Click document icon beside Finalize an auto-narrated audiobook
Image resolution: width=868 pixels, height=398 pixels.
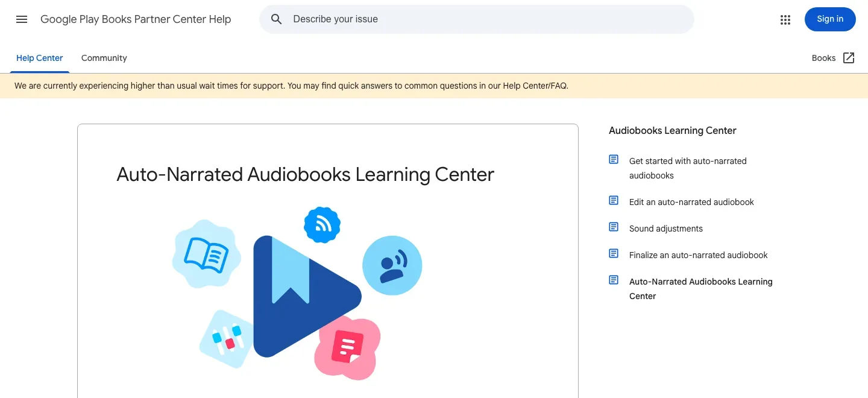[614, 253]
